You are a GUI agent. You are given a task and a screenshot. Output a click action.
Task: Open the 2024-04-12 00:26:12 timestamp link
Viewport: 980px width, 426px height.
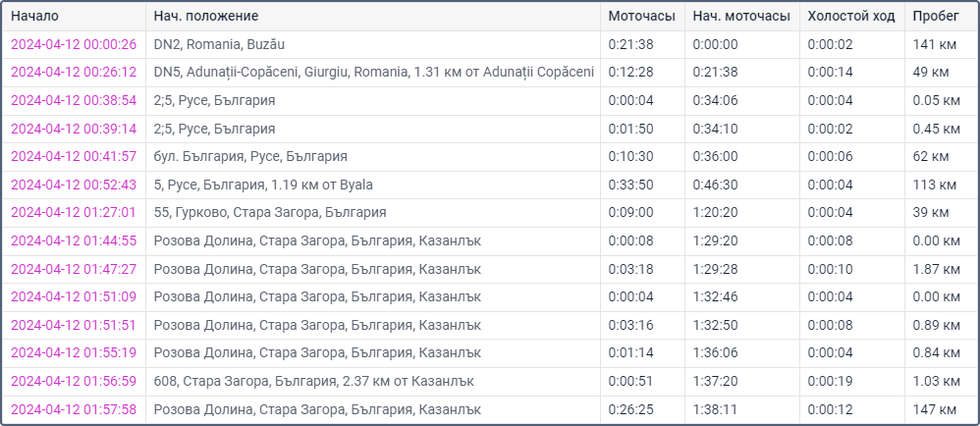73,73
